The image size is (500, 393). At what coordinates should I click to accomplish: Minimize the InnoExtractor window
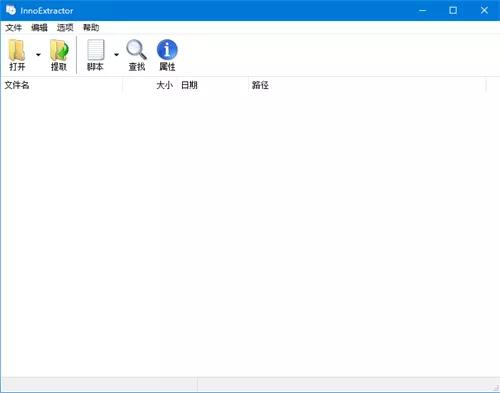point(423,10)
